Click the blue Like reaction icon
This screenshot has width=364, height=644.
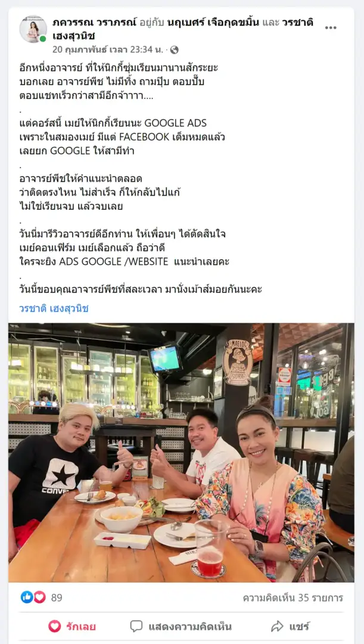tap(27, 597)
